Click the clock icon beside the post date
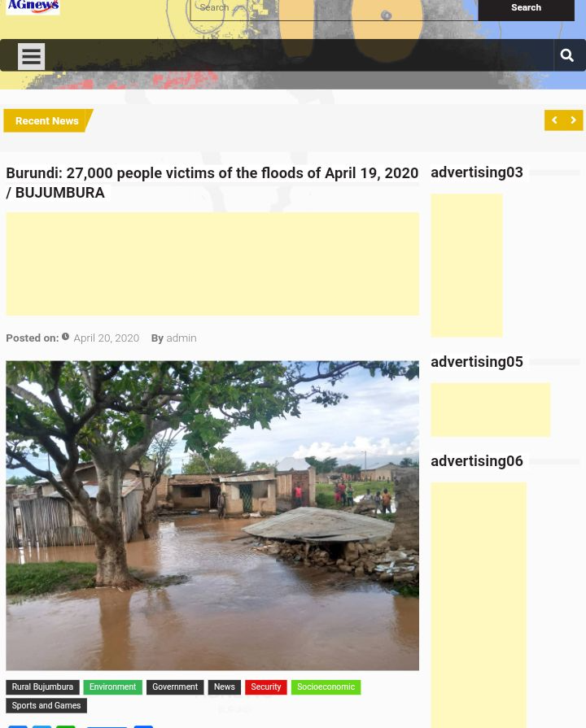Screen dimensions: 586x728 coord(66,337)
